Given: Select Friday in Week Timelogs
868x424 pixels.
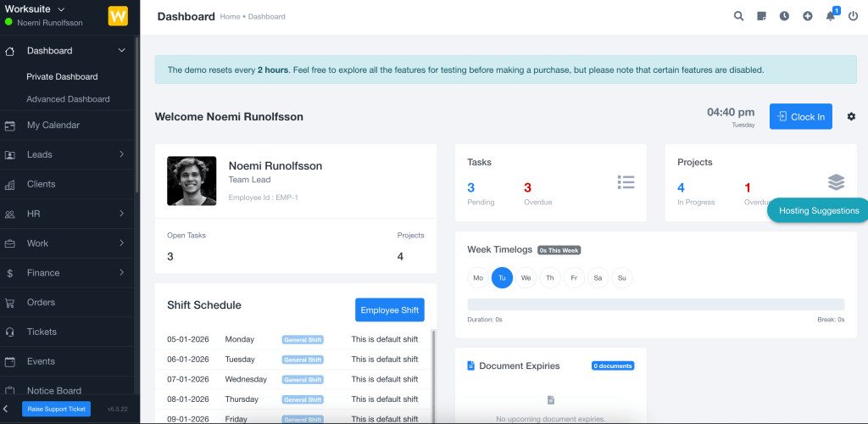Looking at the screenshot, I should pyautogui.click(x=574, y=278).
